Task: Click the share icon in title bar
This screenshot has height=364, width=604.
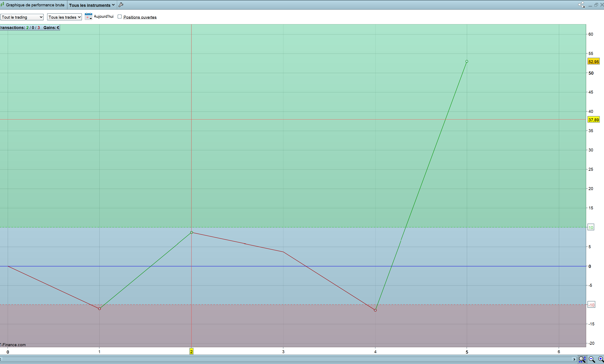Action: click(581, 5)
